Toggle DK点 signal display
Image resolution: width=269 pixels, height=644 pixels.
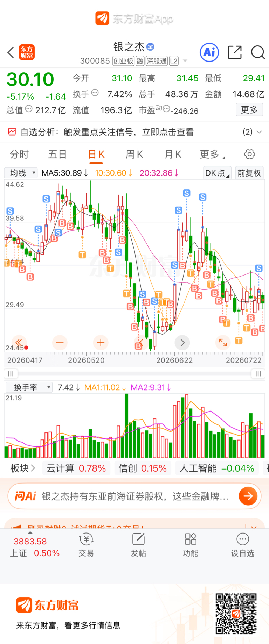217,173
